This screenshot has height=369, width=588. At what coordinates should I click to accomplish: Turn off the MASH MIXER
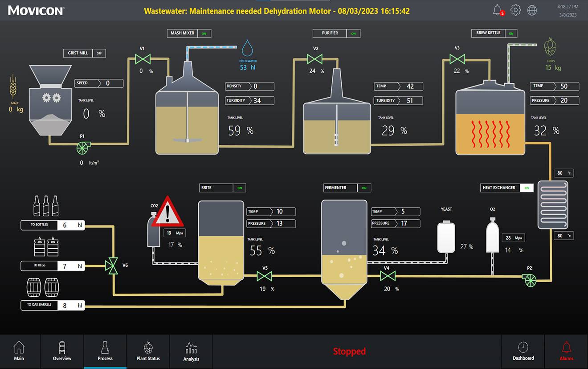pos(204,33)
